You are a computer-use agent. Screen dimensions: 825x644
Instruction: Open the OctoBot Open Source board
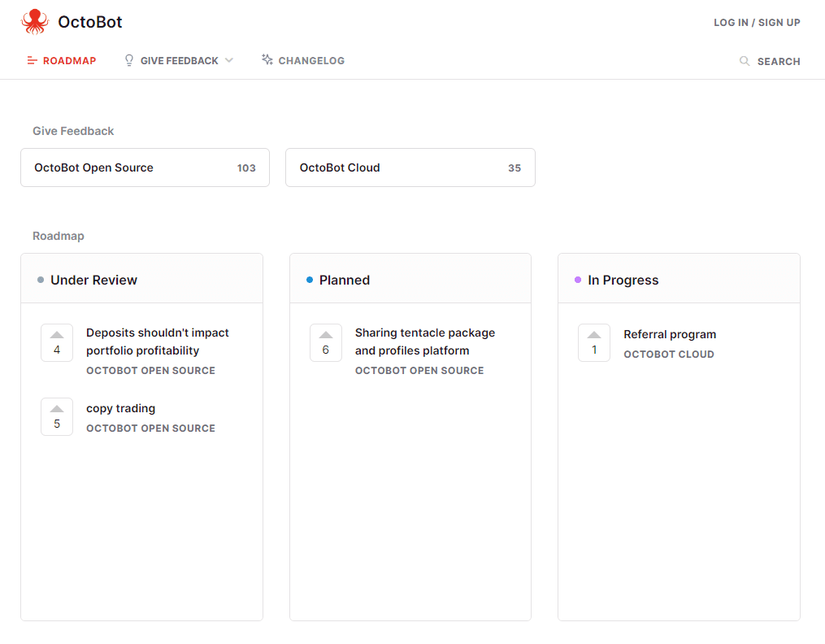click(145, 168)
